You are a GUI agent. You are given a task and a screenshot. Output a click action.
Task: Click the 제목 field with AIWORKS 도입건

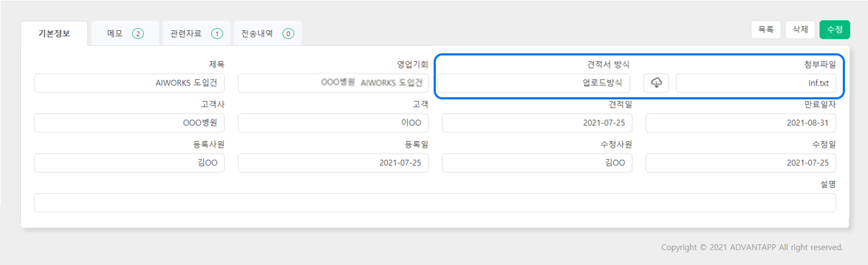[x=129, y=84]
